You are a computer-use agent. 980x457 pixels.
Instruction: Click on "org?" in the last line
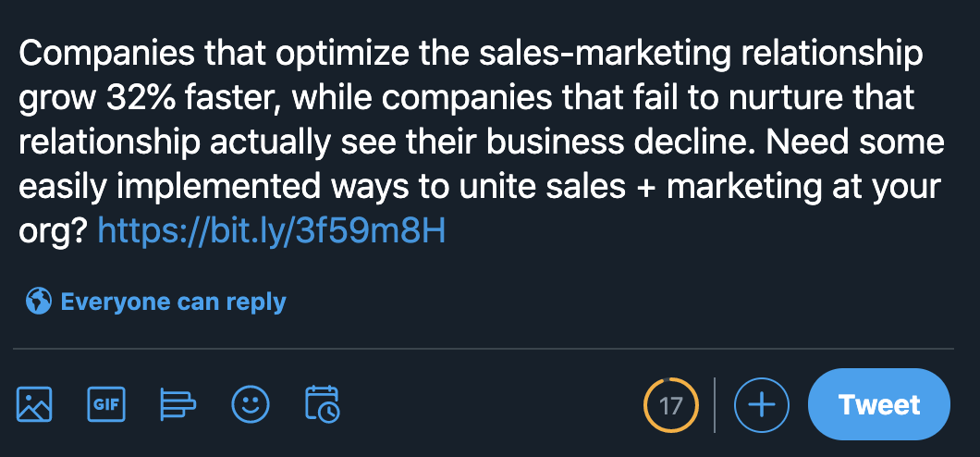click(x=53, y=232)
